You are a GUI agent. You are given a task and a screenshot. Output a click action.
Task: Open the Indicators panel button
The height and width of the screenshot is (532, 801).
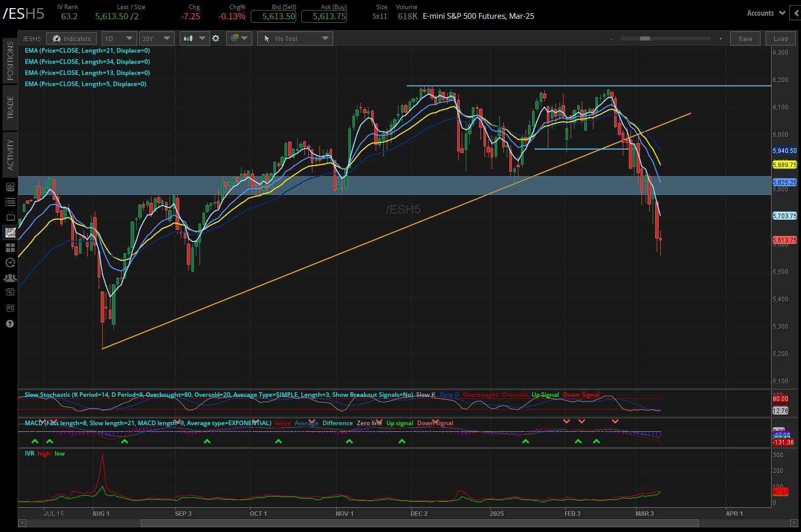(x=71, y=38)
